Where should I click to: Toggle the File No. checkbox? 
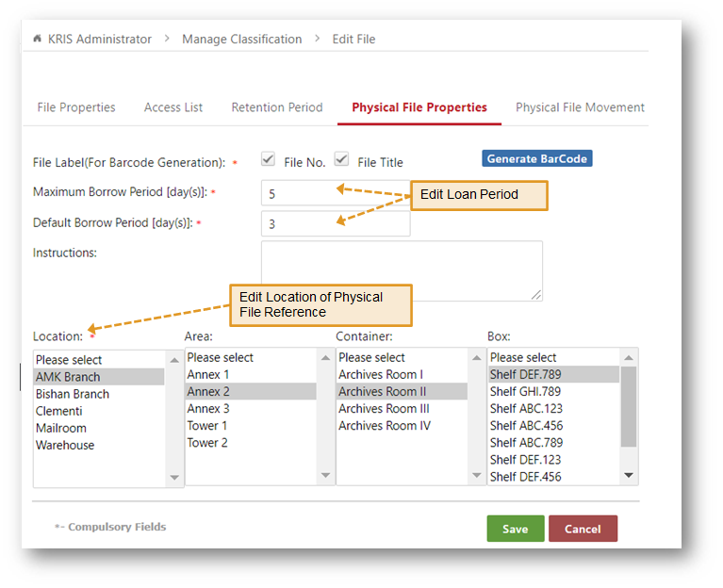[x=268, y=159]
